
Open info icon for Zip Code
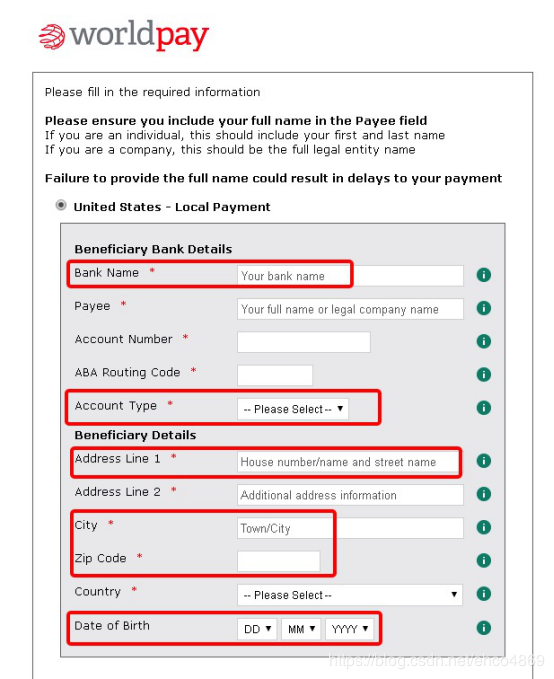pos(483,561)
